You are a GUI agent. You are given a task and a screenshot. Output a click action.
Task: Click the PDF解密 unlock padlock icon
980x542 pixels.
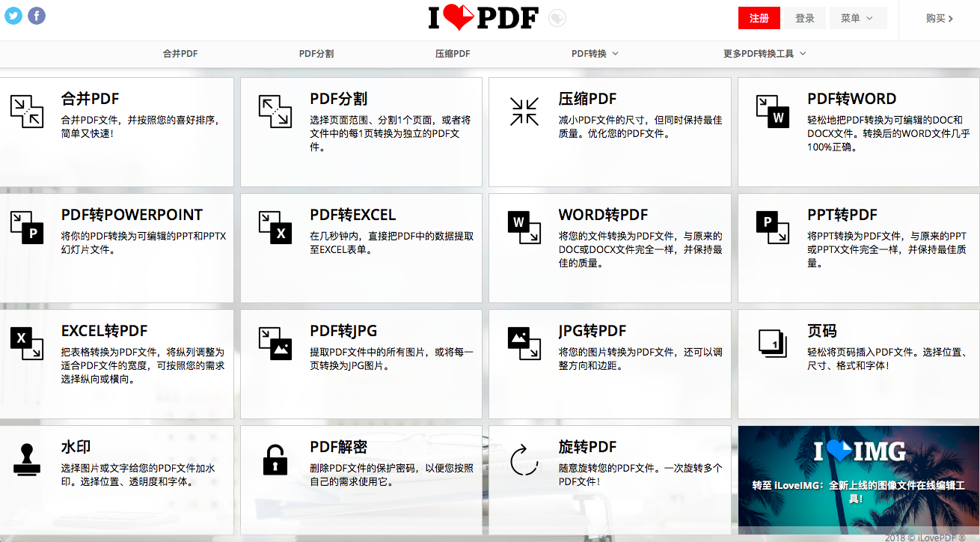pyautogui.click(x=275, y=459)
